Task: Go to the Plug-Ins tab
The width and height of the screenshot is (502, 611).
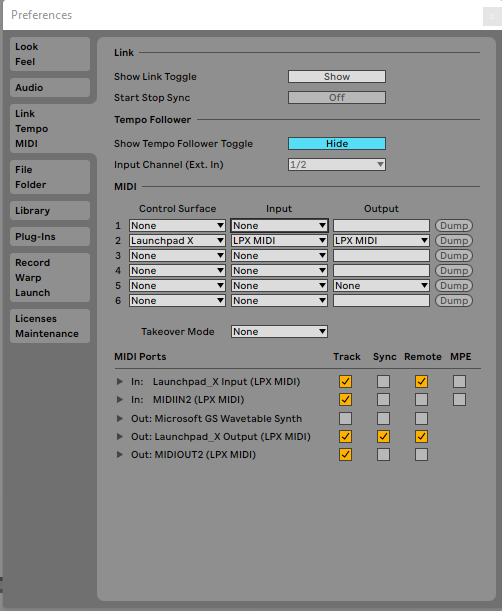Action: click(50, 237)
